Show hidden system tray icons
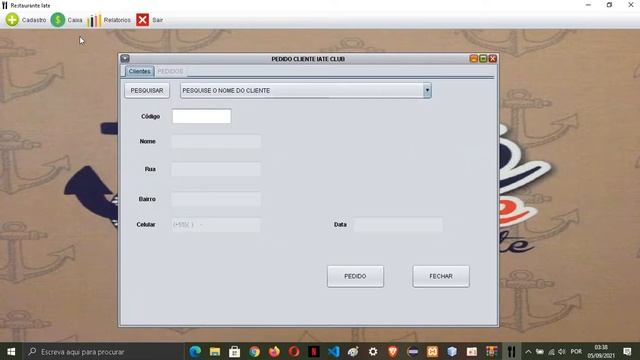This screenshot has width=640, height=360. [528, 351]
